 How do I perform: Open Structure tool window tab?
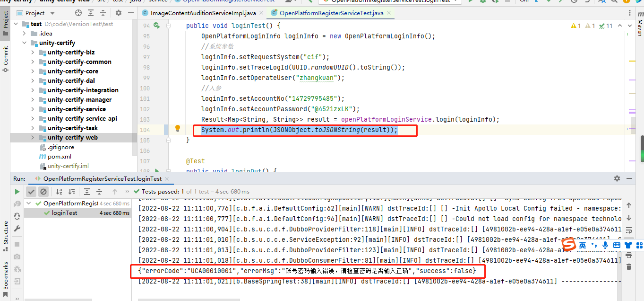(x=5, y=236)
